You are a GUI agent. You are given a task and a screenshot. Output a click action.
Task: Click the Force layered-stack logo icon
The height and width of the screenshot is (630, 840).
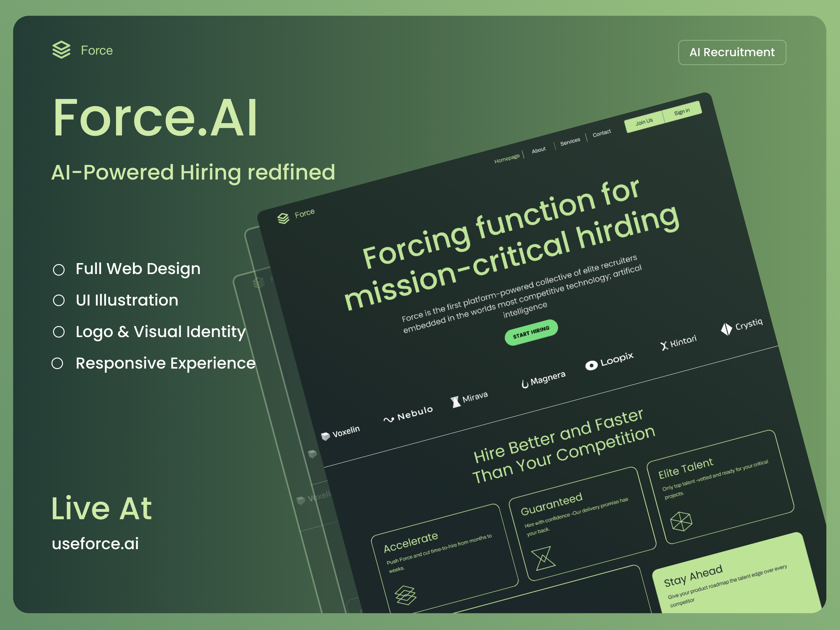[62, 50]
